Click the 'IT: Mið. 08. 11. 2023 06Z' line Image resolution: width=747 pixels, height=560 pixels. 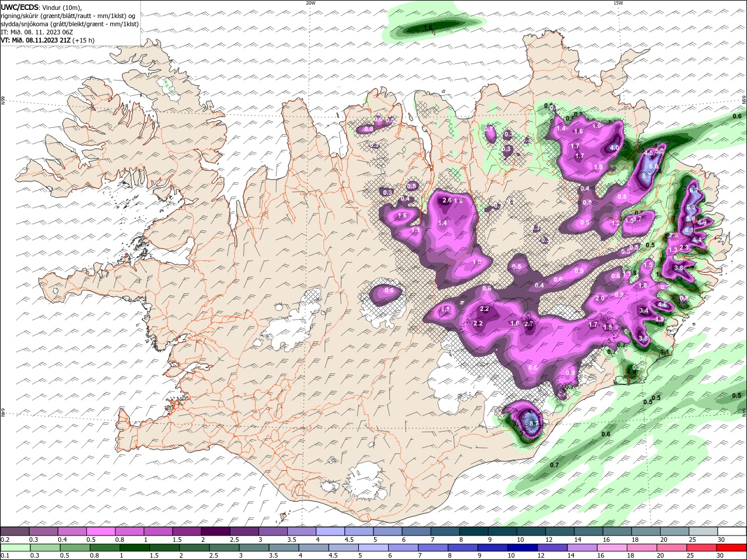click(37, 32)
